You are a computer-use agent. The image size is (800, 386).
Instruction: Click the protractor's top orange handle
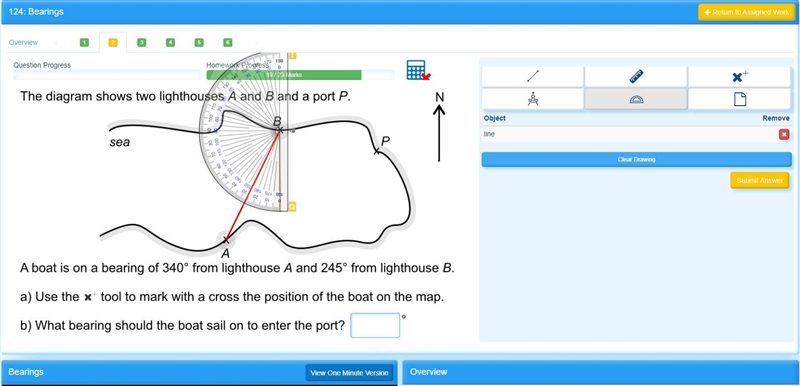[292, 56]
